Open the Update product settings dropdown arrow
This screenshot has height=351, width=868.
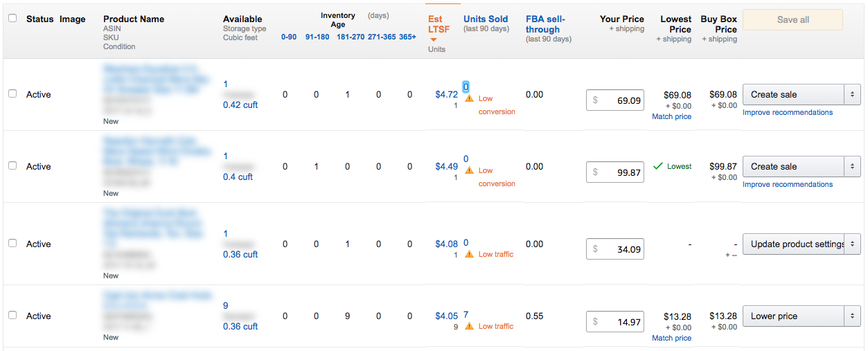pyautogui.click(x=852, y=244)
